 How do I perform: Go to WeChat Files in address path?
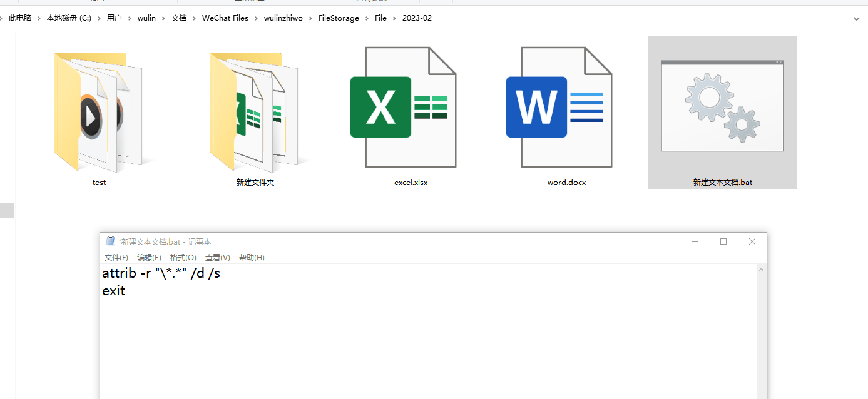pos(225,18)
